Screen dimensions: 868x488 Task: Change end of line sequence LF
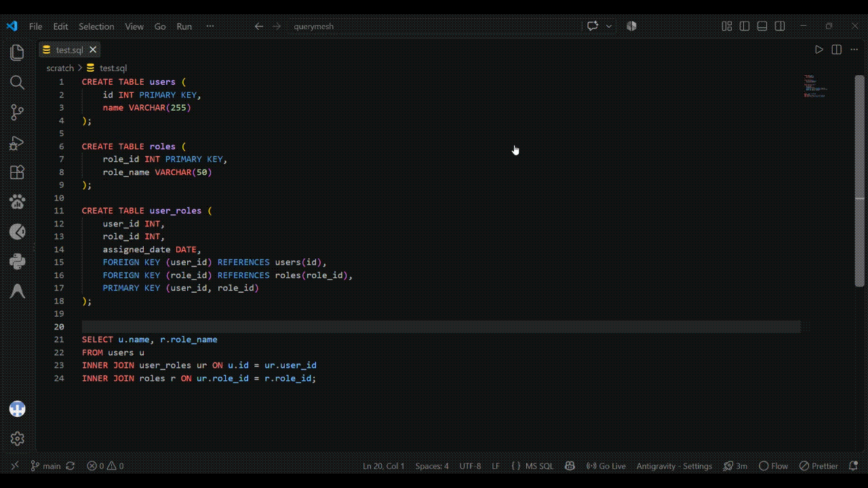click(496, 466)
